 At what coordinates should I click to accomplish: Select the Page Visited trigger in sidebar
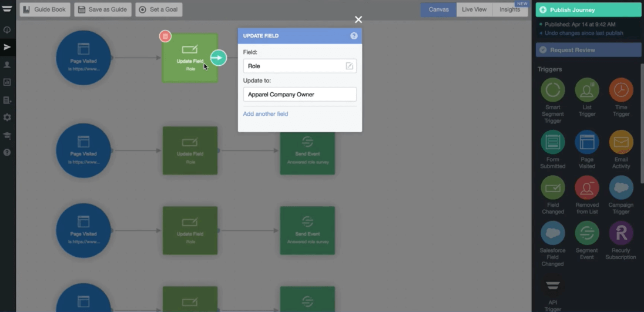[587, 142]
